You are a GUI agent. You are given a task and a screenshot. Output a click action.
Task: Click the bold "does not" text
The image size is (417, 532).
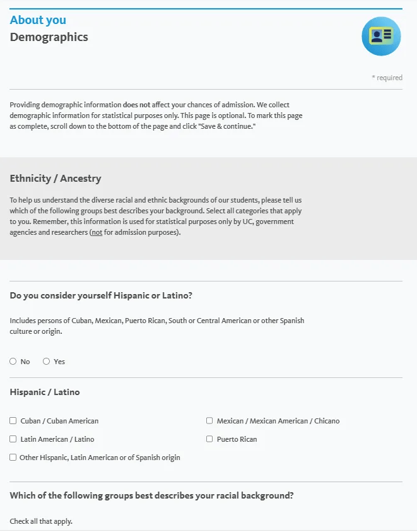click(x=136, y=105)
